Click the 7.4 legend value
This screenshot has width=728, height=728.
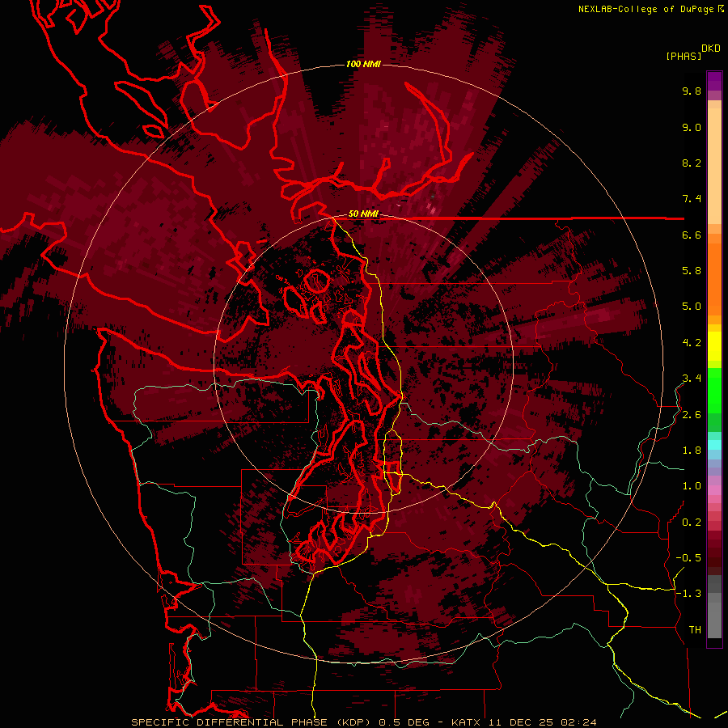(692, 199)
